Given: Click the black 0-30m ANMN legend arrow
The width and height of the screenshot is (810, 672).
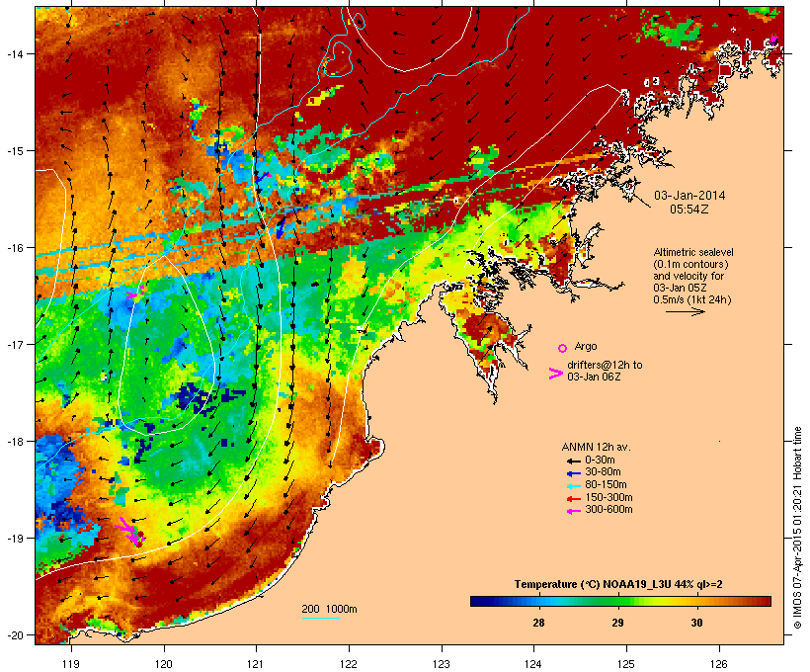Looking at the screenshot, I should [x=573, y=462].
